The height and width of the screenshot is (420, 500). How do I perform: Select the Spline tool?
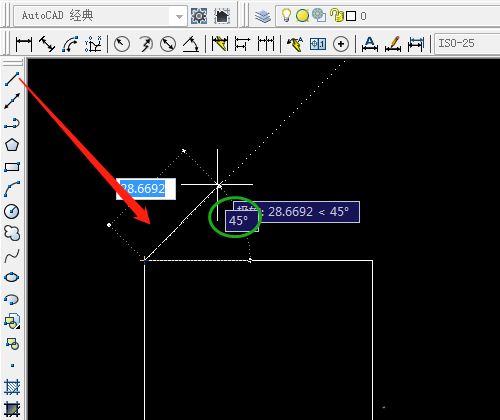pyautogui.click(x=12, y=256)
